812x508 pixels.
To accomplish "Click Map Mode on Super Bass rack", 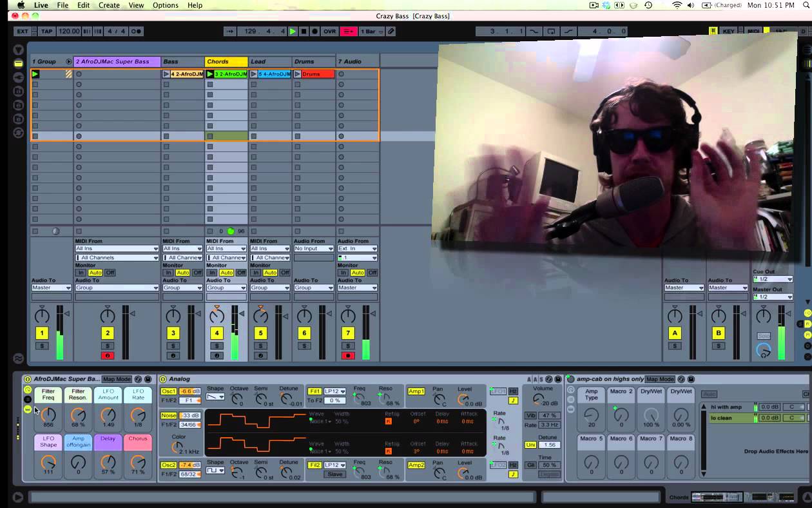I will pos(117,379).
